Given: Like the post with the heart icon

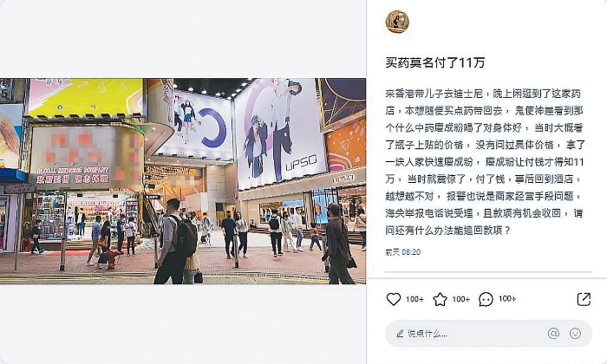Looking at the screenshot, I should click(x=394, y=299).
